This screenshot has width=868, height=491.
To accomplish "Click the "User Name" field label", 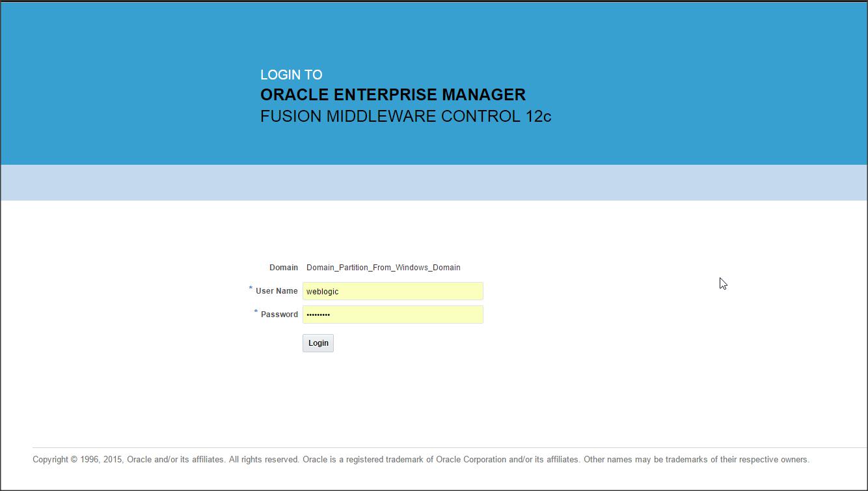I will pyautogui.click(x=277, y=291).
